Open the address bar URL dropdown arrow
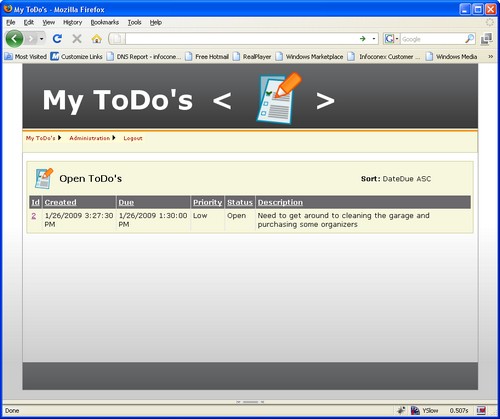The image size is (500, 419). pyautogui.click(x=374, y=39)
